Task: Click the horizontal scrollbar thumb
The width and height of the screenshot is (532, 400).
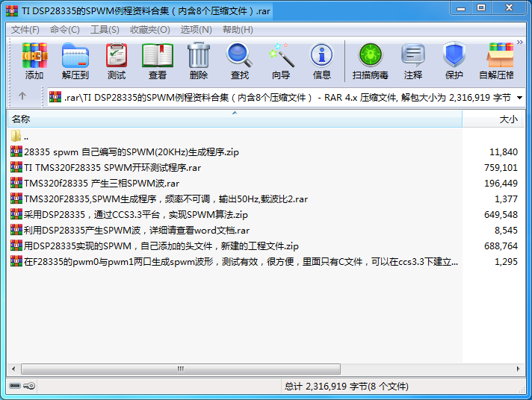Action: [x=181, y=369]
